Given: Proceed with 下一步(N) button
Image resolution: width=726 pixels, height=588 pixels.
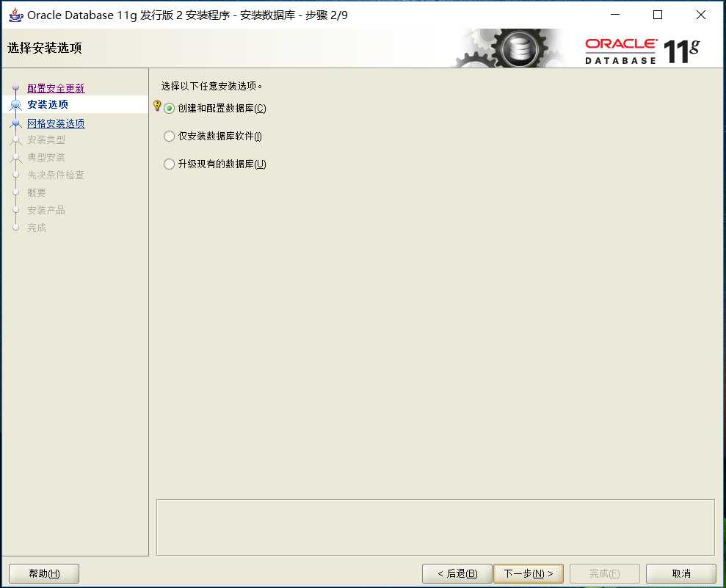Looking at the screenshot, I should tap(529, 573).
